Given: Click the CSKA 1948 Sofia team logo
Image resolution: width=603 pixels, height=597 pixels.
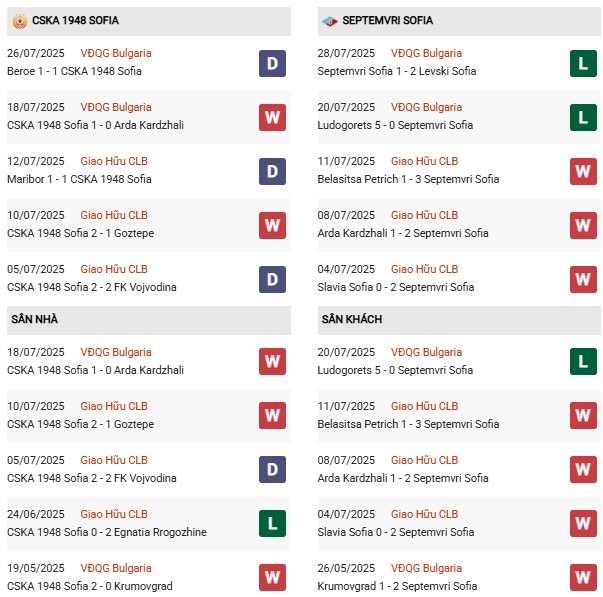Looking at the screenshot, I should point(17,20).
